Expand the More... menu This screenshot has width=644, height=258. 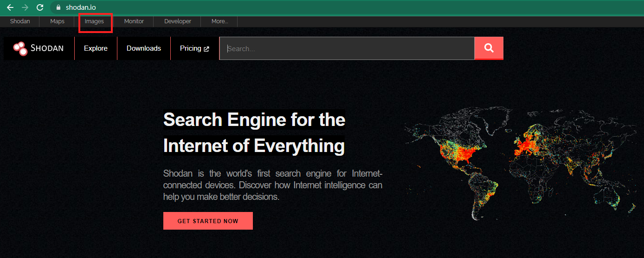219,21
